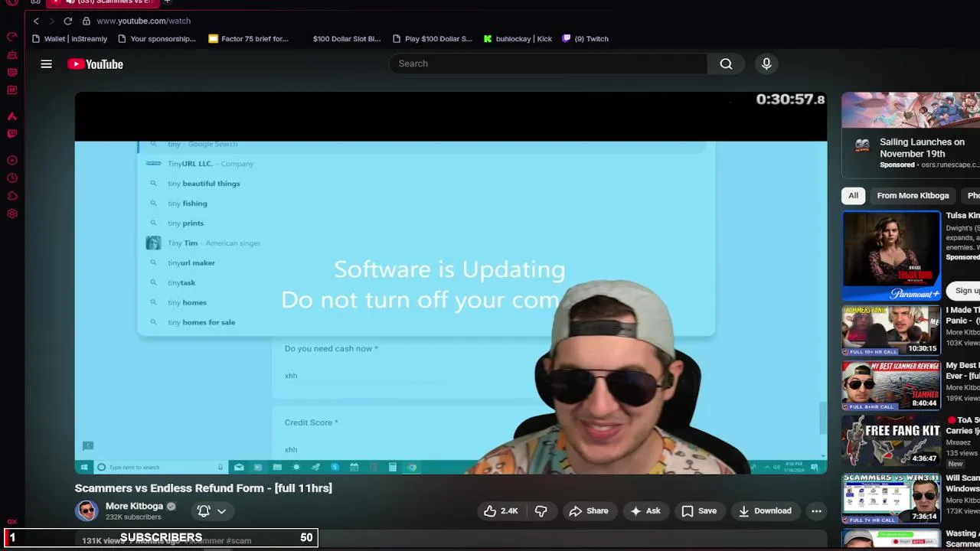Open the 10:30:15 video thumbnail
The height and width of the screenshot is (551, 980).
(891, 331)
